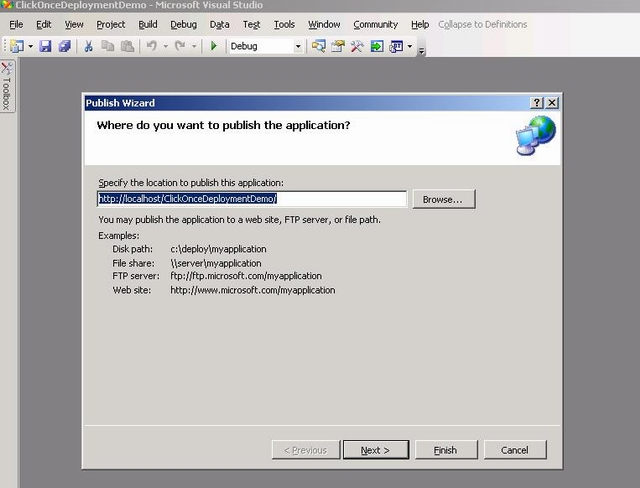Click the Previous button

tap(306, 450)
